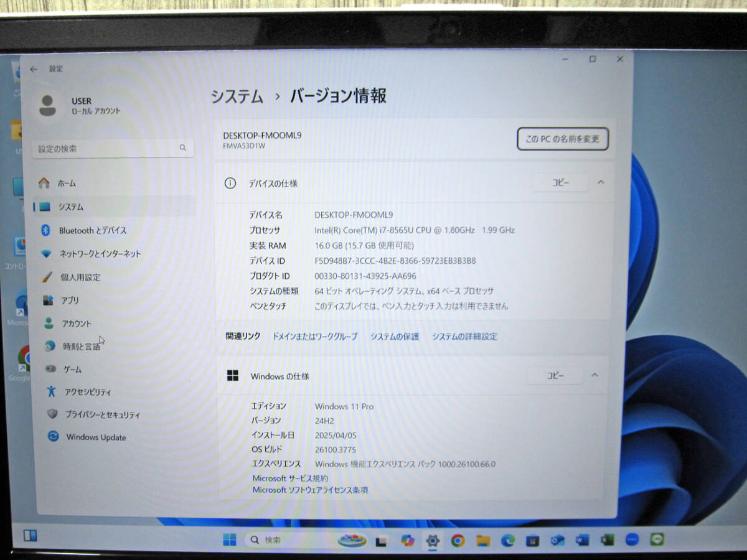Open the Widgets icon at taskbar left
747x560 pixels.
pyautogui.click(x=30, y=536)
